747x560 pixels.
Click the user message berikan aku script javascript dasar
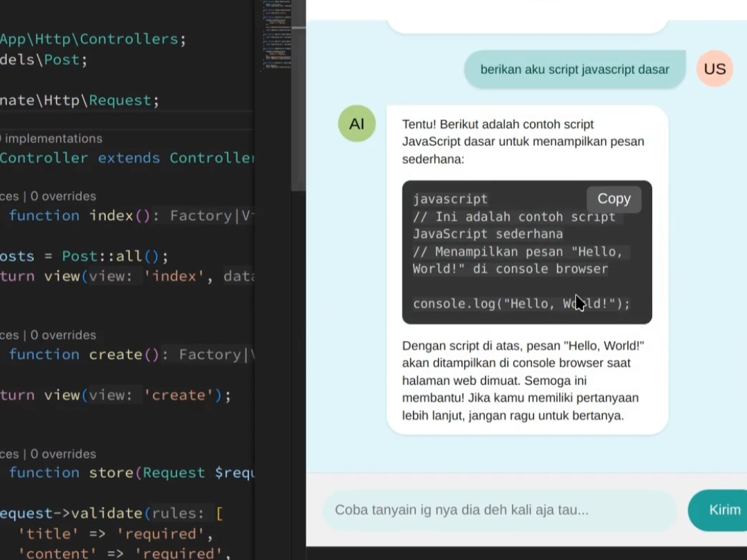574,69
